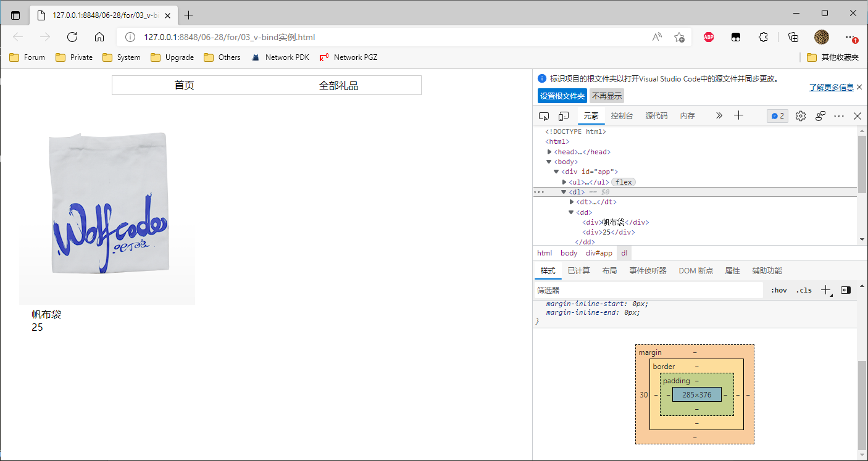This screenshot has height=461, width=868.
Task: Click the 设置根文件夹 button
Action: [562, 96]
